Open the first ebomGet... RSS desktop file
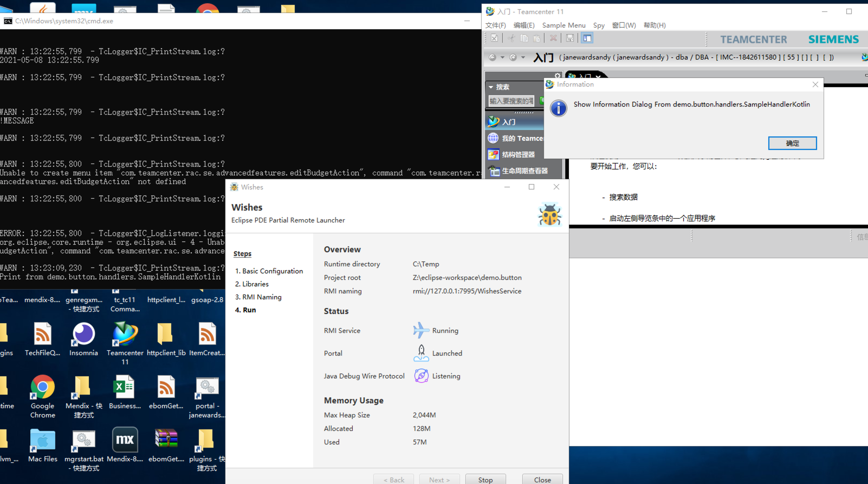This screenshot has height=484, width=868. pos(166,392)
